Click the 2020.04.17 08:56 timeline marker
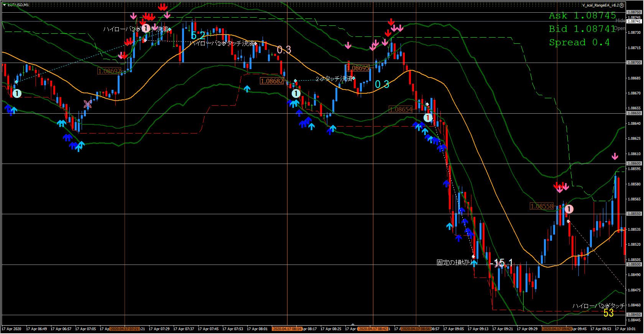The image size is (644, 334). 416,329
